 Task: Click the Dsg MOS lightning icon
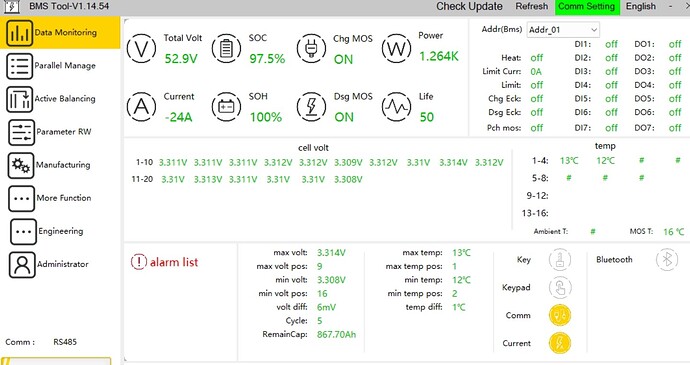tap(311, 107)
